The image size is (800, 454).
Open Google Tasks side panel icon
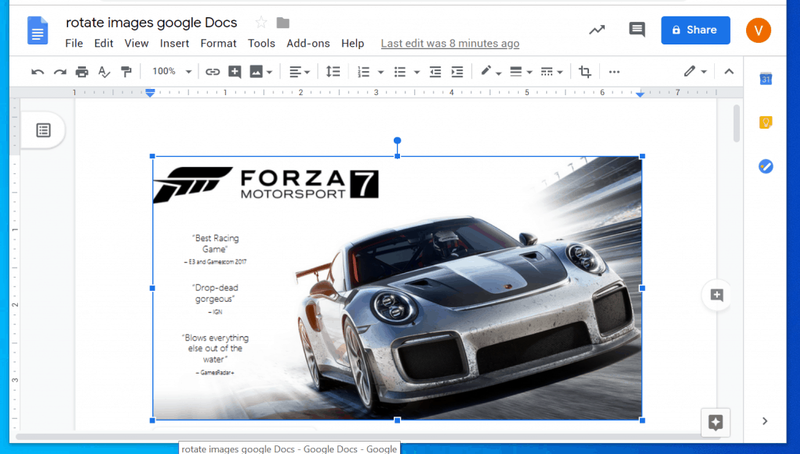[x=765, y=166]
